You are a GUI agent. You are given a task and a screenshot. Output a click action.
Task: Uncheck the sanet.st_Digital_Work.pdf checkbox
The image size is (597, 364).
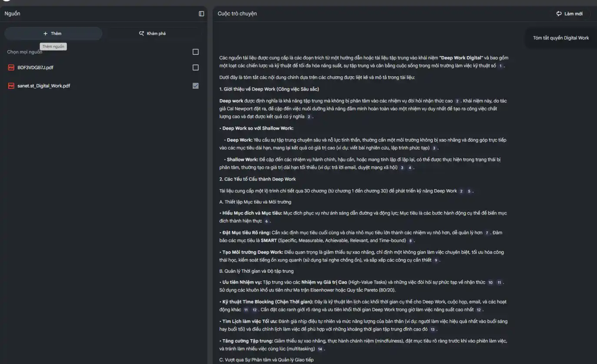pos(196,86)
